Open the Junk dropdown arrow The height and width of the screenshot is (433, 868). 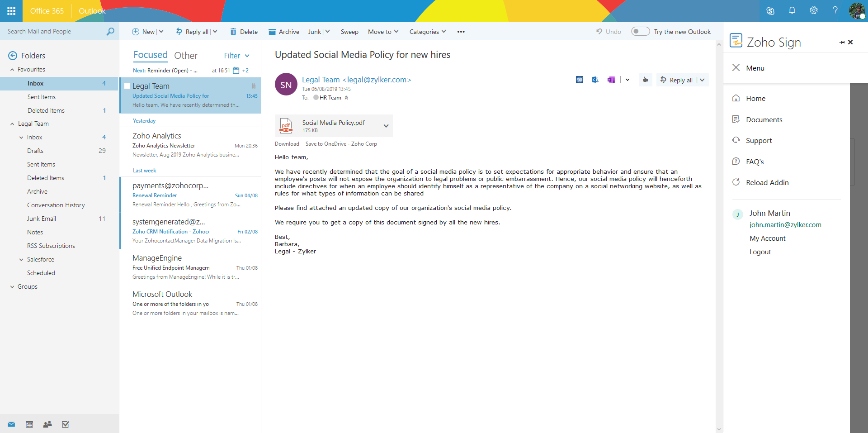[x=327, y=31]
